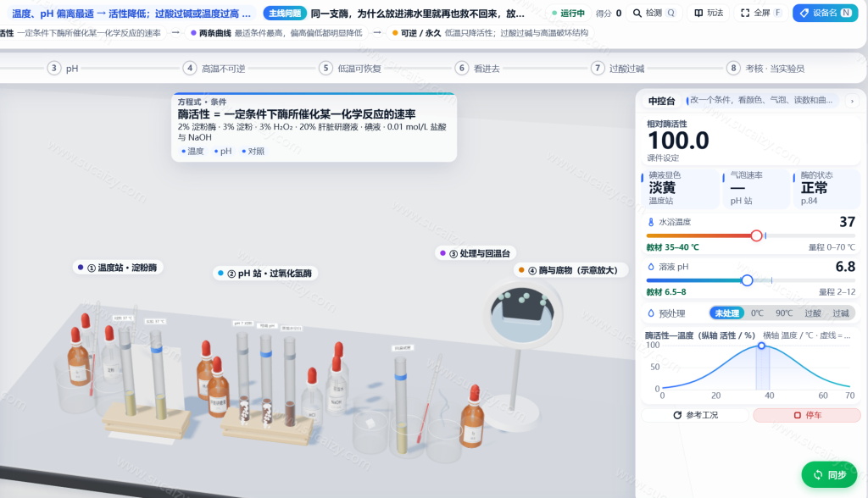The image size is (868, 498).
Task: Click the ② pH 站·过氧化氢 station label
Action: coord(265,274)
